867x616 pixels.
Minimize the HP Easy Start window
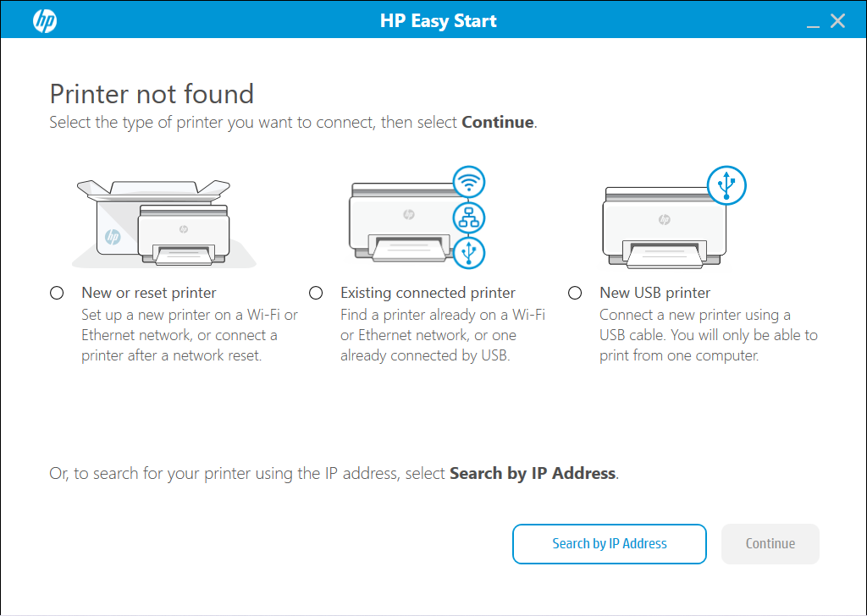pyautogui.click(x=813, y=21)
